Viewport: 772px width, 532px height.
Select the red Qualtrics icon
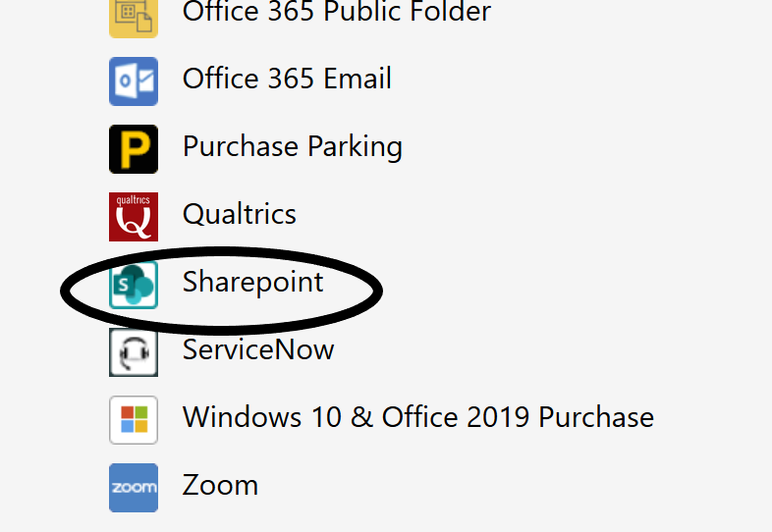[x=133, y=216]
